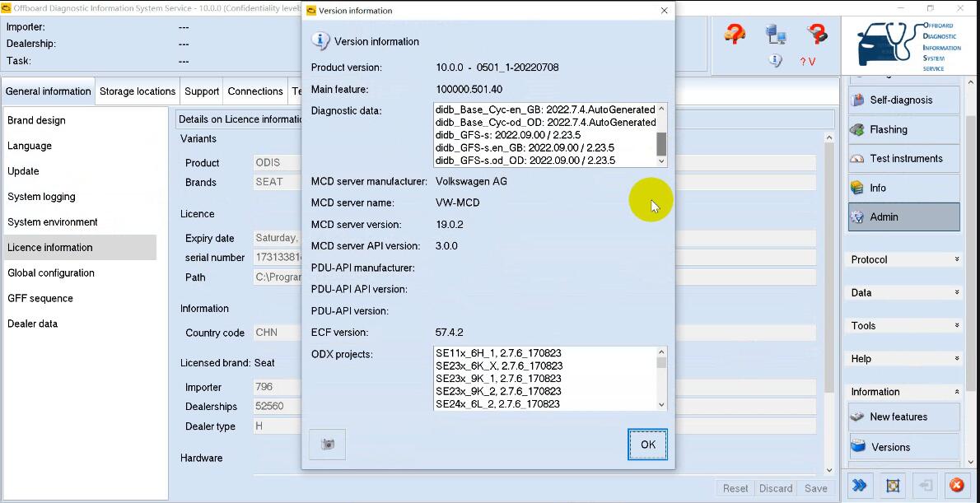Click the blue info speech bubble icon
This screenshot has height=503, width=980.
776,61
